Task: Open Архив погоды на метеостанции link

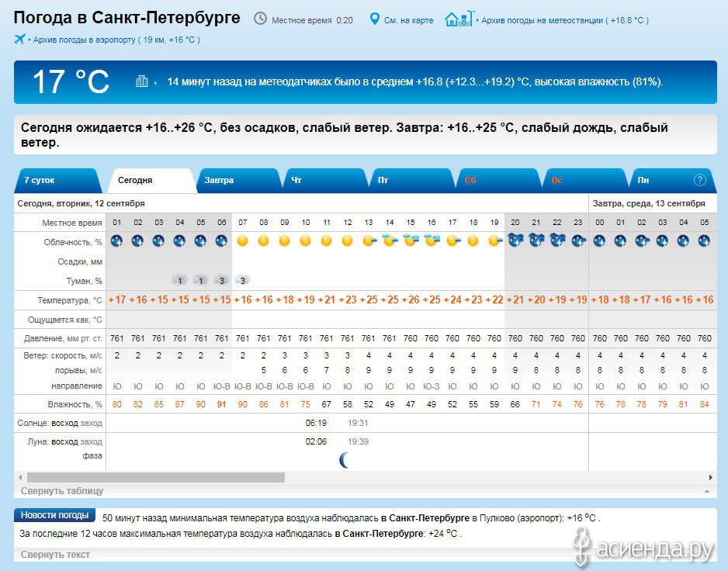Action: (x=564, y=20)
